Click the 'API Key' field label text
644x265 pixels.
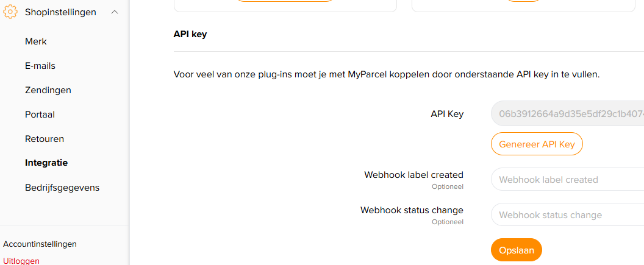point(447,114)
